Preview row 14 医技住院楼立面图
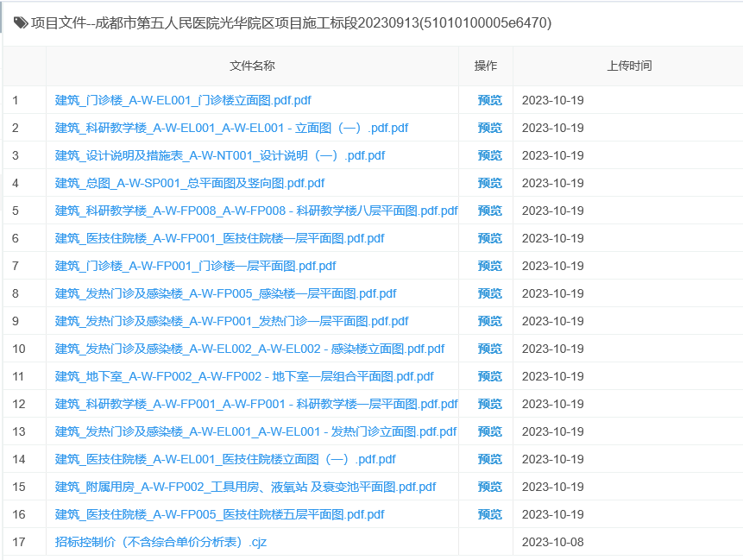Image resolution: width=743 pixels, height=560 pixels. 489,459
